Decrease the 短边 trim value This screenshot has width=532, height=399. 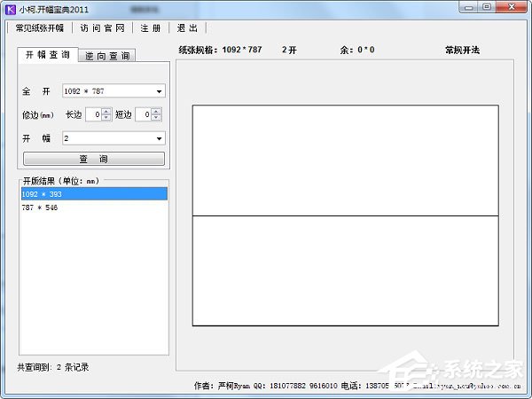tap(156, 118)
